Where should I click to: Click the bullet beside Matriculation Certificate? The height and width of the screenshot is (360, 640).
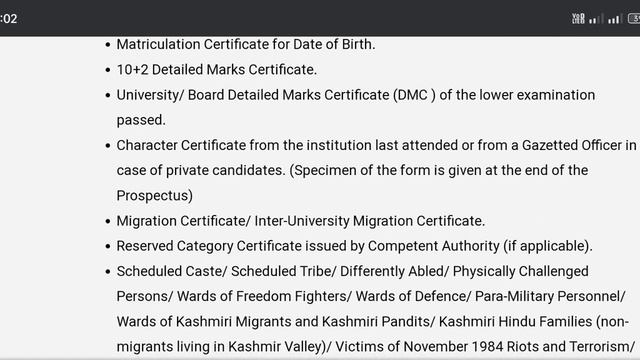coord(108,44)
